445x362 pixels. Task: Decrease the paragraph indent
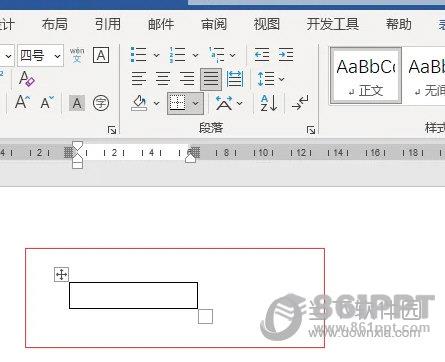point(262,55)
